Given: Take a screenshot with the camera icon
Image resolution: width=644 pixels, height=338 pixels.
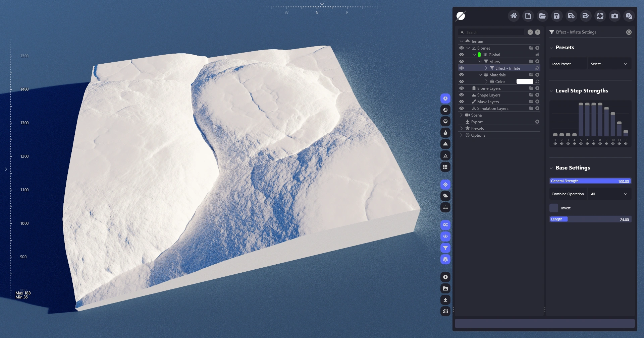Looking at the screenshot, I should click(614, 16).
